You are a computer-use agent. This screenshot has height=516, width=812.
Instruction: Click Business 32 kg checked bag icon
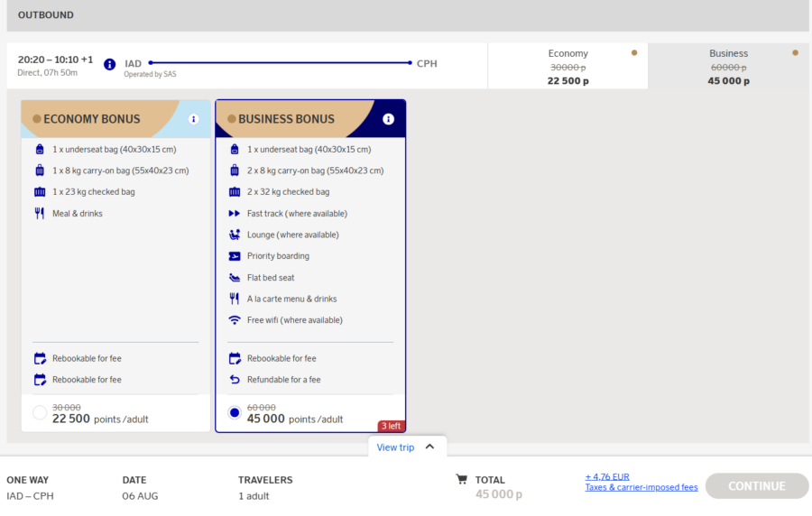235,192
